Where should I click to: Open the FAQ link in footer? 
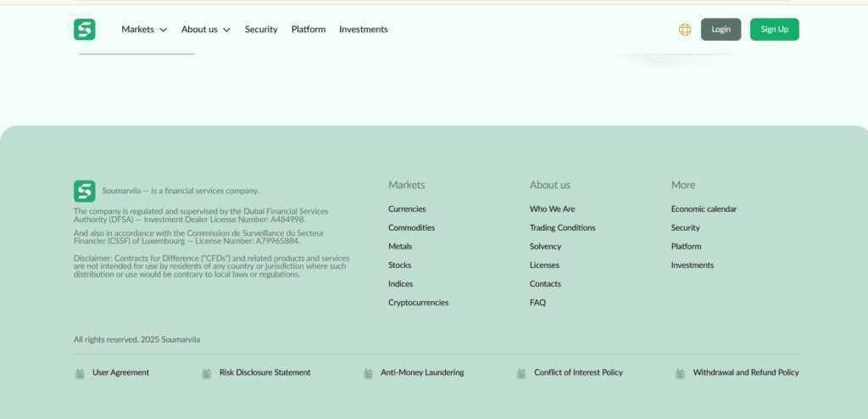[x=537, y=303]
